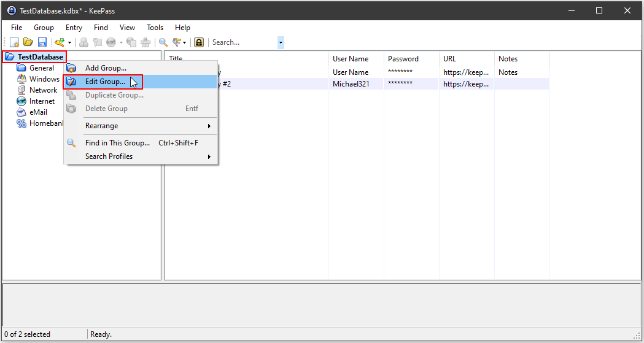Choose Find in This Group...
This screenshot has width=644, height=343.
[141, 143]
